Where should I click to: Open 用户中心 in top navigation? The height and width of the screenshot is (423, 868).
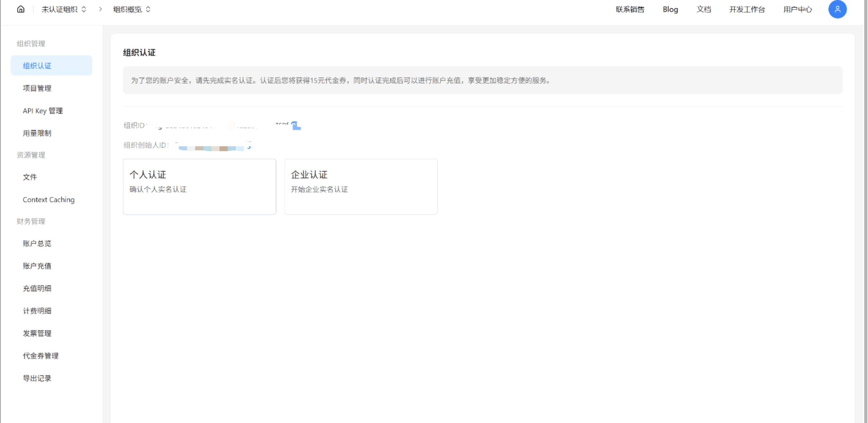coord(797,9)
